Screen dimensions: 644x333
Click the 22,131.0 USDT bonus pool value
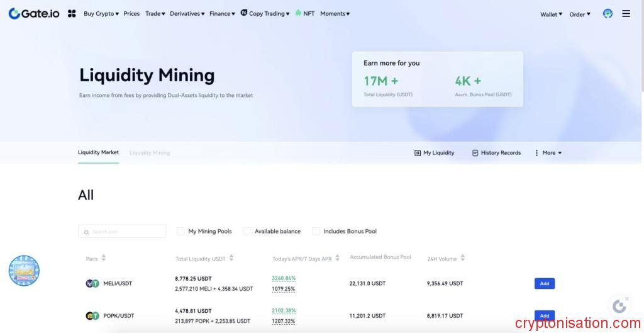pos(367,284)
